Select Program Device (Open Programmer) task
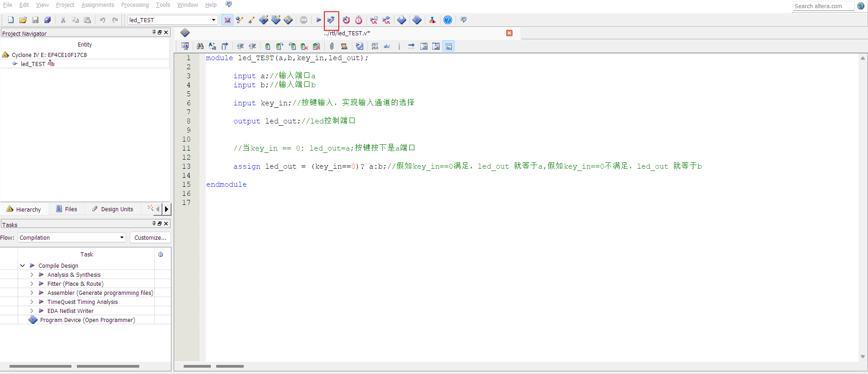The width and height of the screenshot is (868, 374). pos(87,320)
